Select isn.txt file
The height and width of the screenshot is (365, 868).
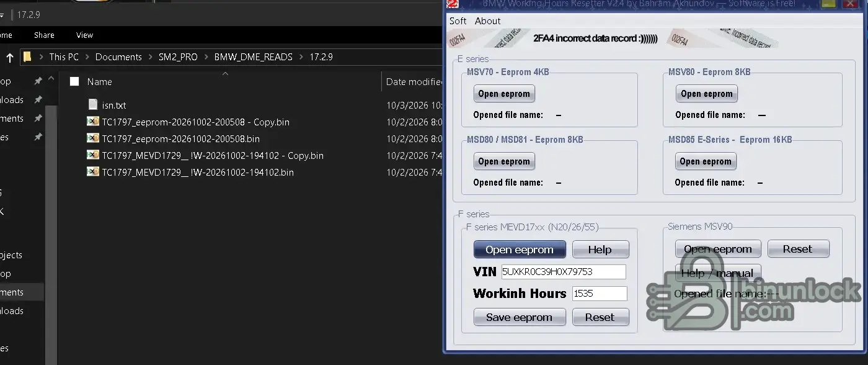114,105
